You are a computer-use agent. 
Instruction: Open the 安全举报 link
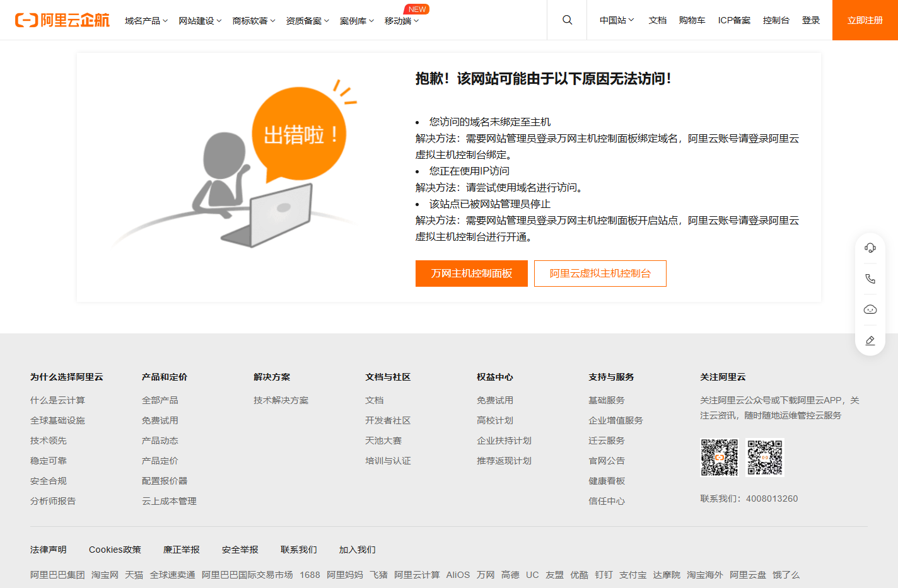[x=240, y=550]
